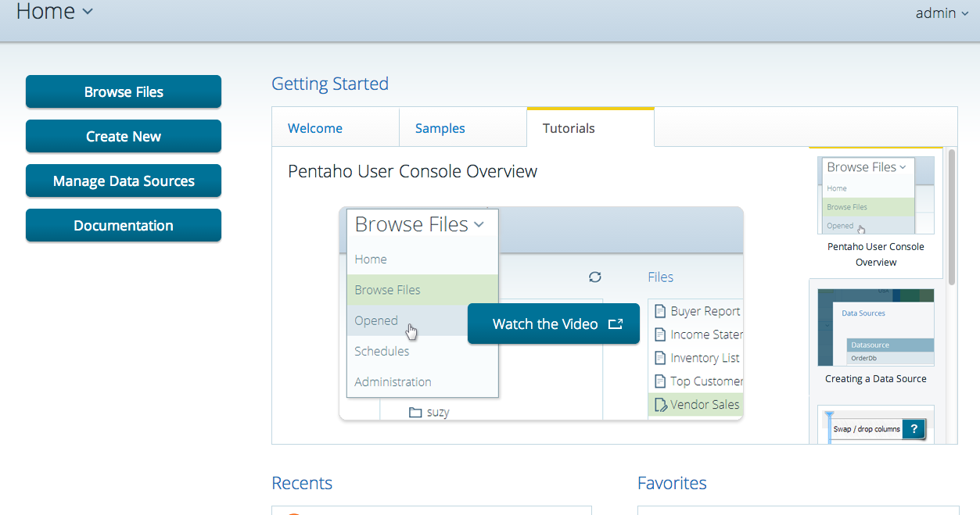Screen dimensions: 980x515
Task: Click the refresh icon in the video preview
Action: point(595,277)
